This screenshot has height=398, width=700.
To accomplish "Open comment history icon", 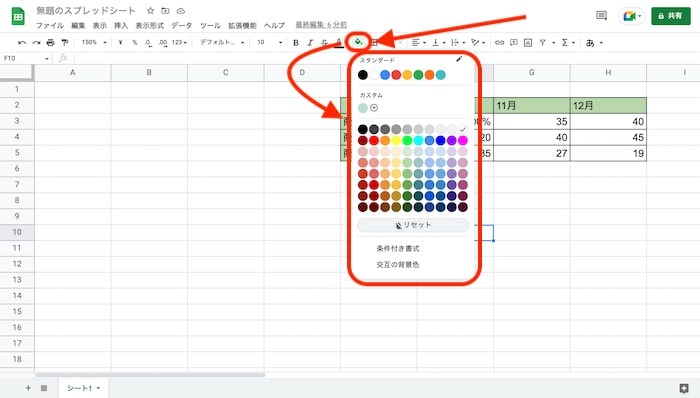I will pyautogui.click(x=601, y=16).
